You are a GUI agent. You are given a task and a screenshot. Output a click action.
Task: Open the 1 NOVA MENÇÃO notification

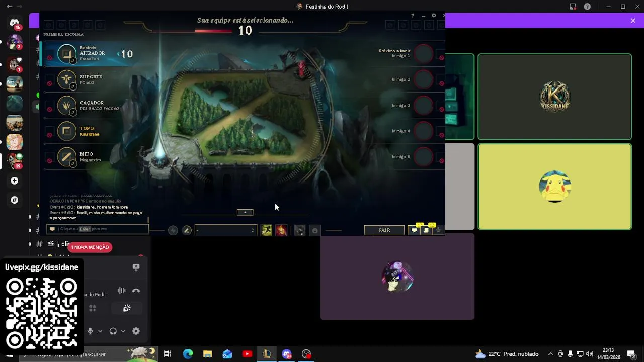pyautogui.click(x=90, y=247)
